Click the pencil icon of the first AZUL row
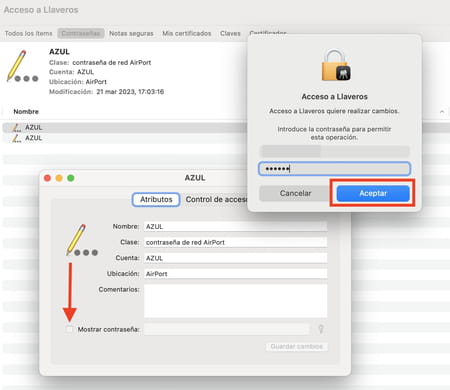Image resolution: width=450 pixels, height=390 pixels. pos(16,128)
